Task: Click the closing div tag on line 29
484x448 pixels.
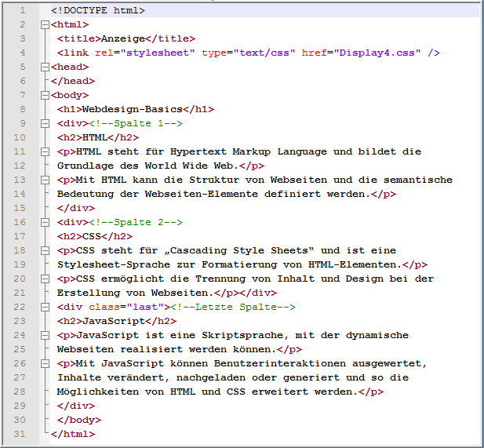Action: [76, 406]
